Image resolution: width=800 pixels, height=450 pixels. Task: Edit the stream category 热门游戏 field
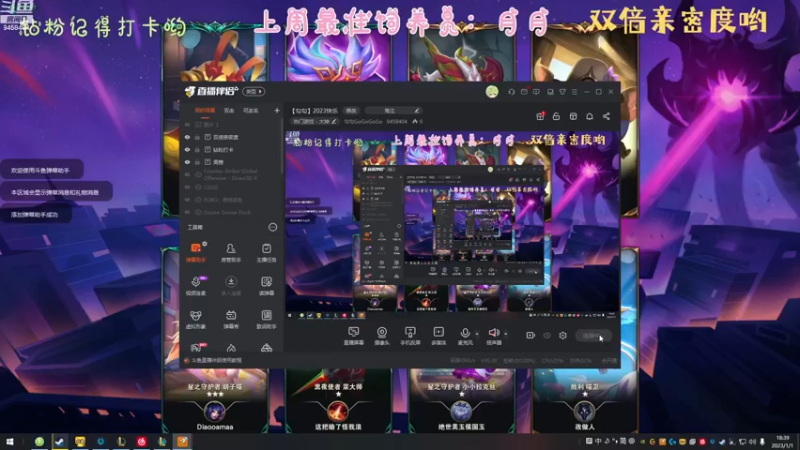[x=315, y=121]
